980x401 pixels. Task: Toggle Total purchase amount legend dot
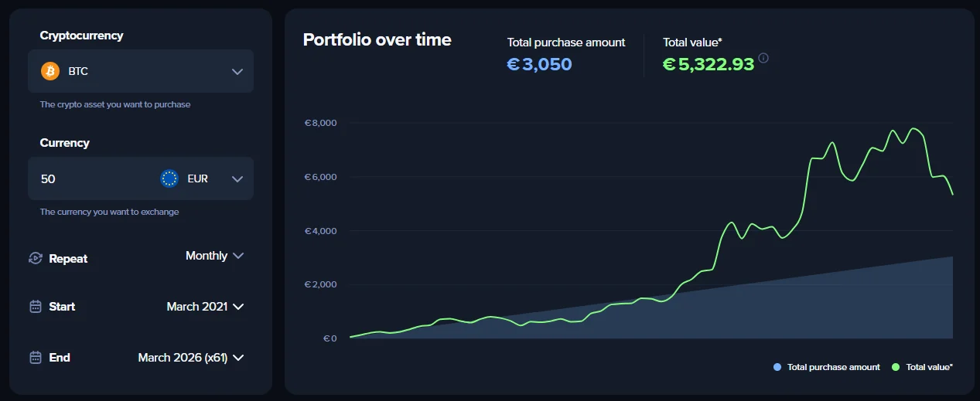tap(777, 367)
